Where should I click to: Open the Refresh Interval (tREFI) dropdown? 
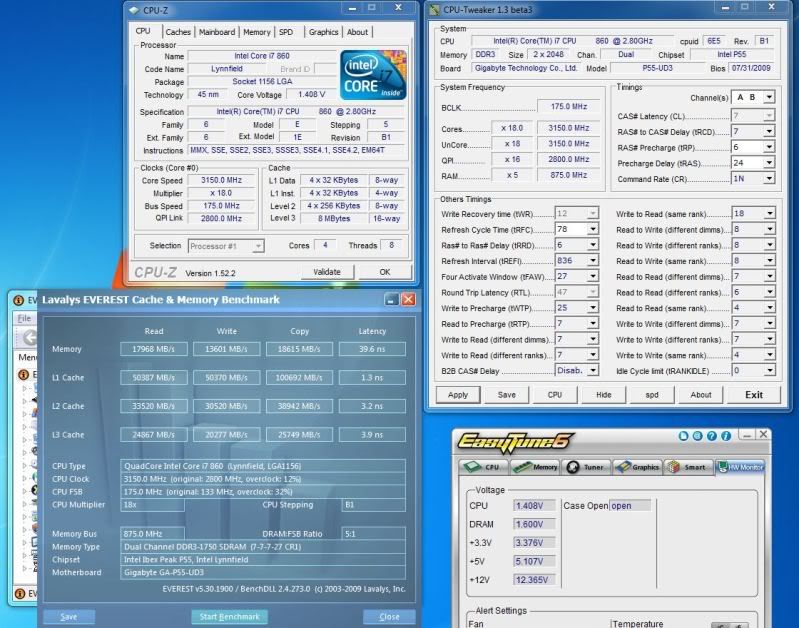click(x=592, y=261)
